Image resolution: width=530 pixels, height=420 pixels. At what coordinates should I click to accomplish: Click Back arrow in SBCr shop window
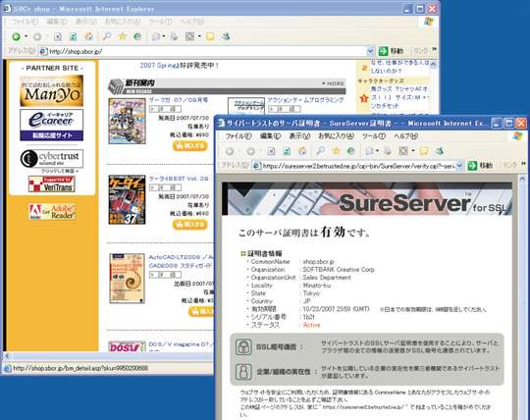coord(16,36)
